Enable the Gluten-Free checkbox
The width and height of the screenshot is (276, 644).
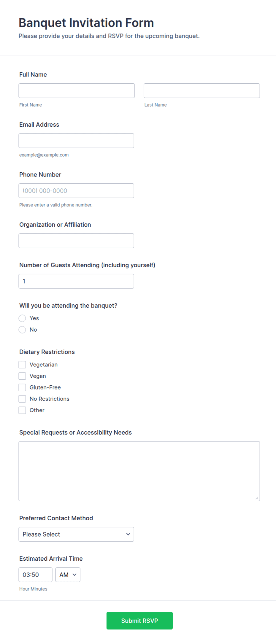click(x=22, y=387)
